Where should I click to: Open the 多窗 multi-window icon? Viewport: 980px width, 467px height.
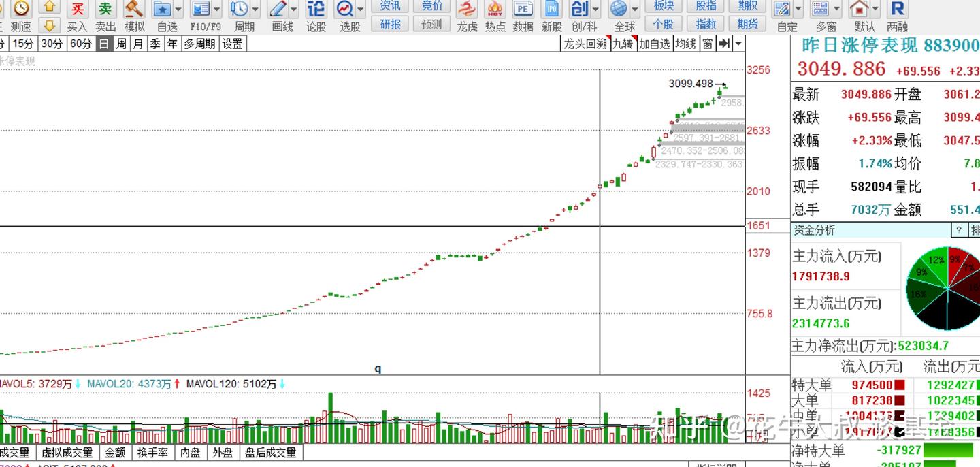[x=821, y=9]
